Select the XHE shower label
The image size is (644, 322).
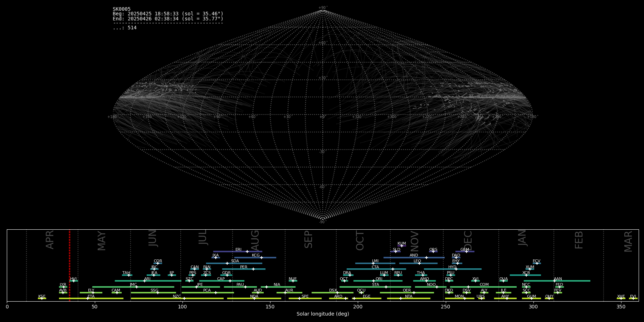(621, 297)
